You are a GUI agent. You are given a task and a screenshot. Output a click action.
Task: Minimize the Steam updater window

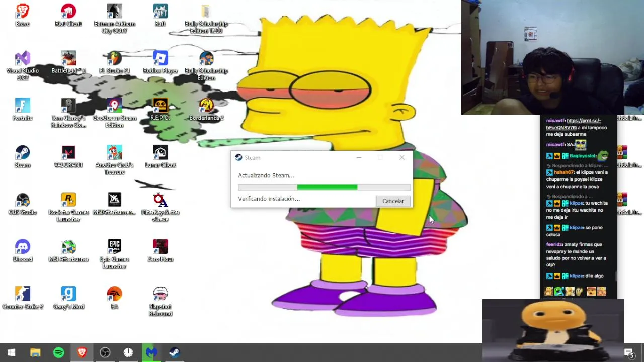(x=359, y=158)
